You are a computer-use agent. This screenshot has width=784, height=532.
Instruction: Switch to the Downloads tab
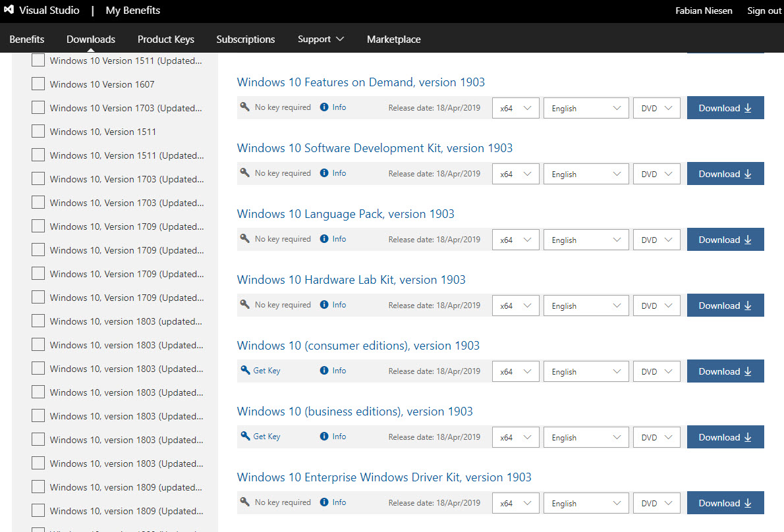tap(90, 39)
